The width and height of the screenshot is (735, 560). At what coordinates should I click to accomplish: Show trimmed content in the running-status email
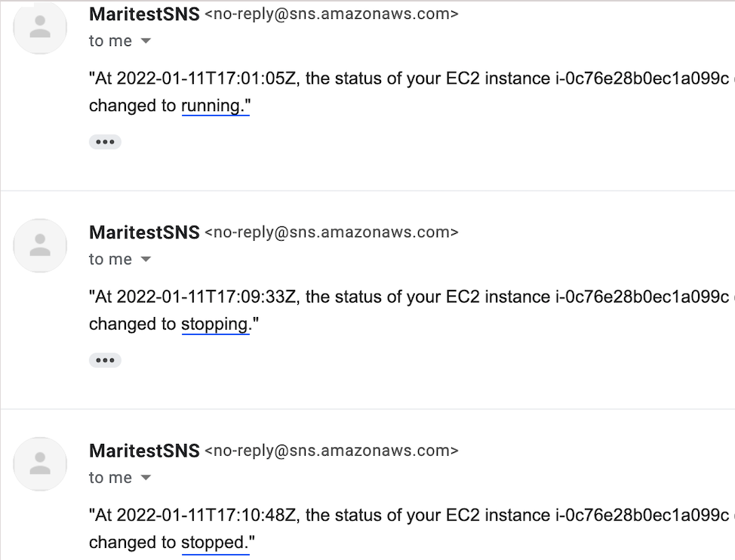pyautogui.click(x=105, y=142)
